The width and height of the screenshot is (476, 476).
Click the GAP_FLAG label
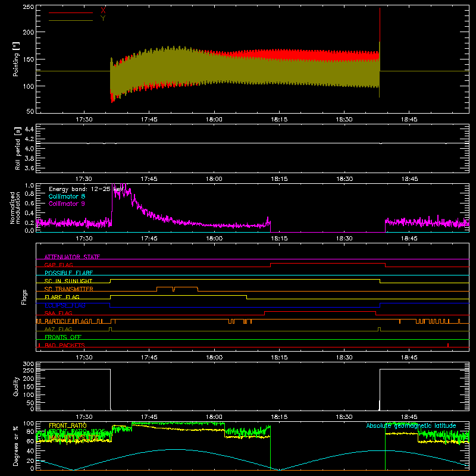58,265
